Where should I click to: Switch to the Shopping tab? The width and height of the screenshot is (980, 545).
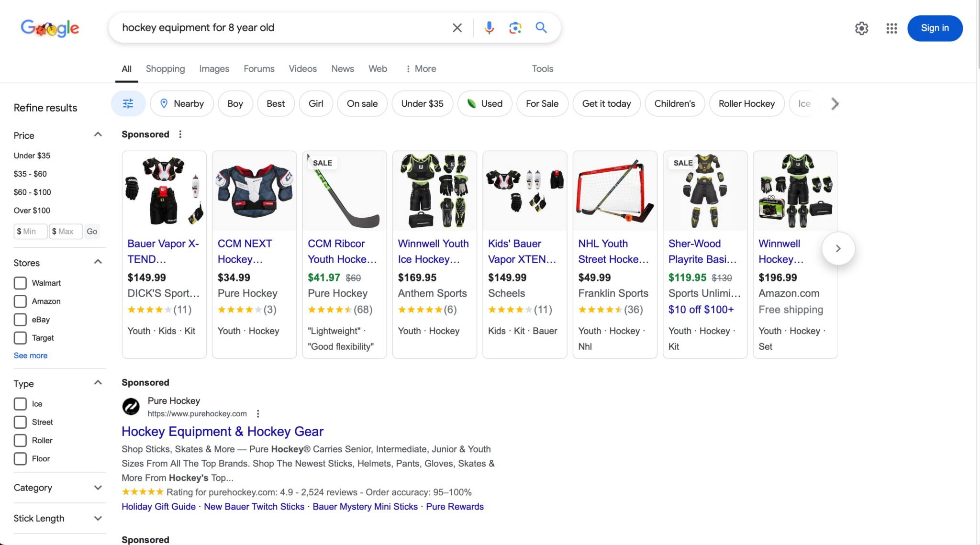click(x=165, y=68)
